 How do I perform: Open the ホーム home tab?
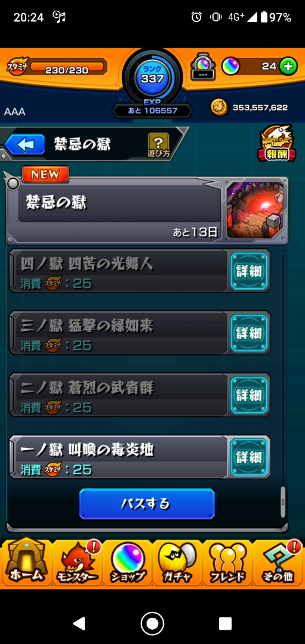point(26,563)
